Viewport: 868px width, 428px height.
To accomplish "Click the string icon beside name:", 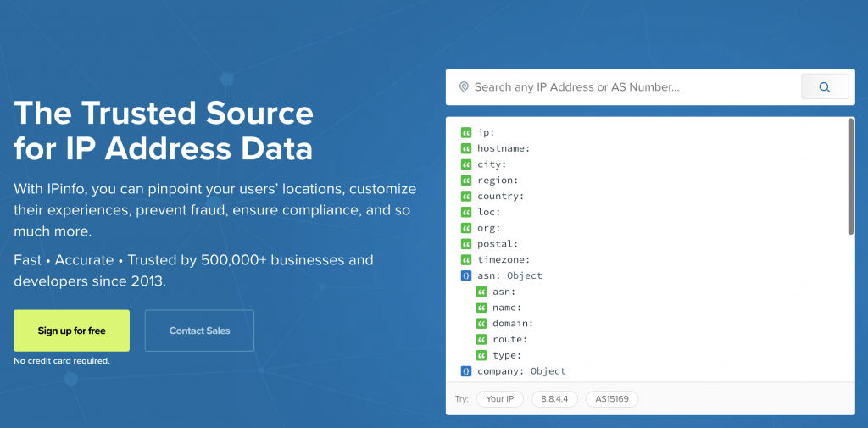I will (481, 308).
